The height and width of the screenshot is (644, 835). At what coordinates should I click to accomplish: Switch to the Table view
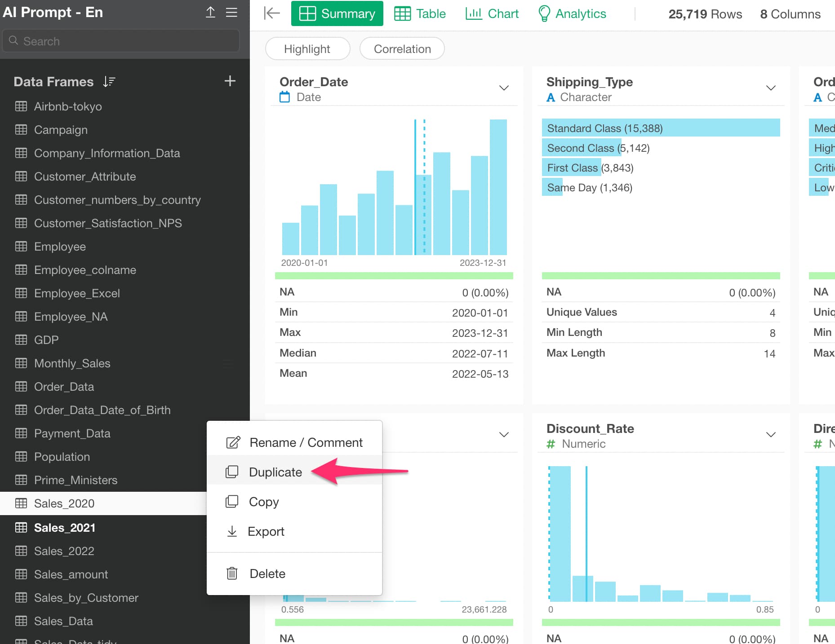tap(420, 14)
